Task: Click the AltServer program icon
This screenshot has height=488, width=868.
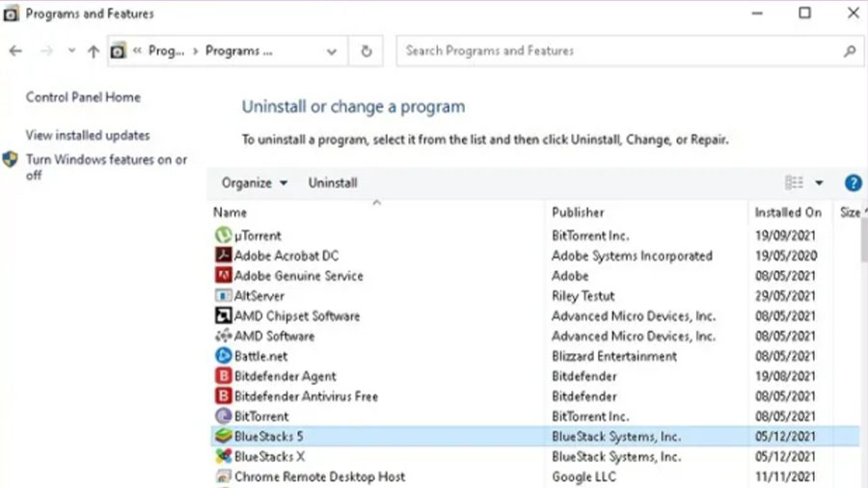Action: pos(223,295)
